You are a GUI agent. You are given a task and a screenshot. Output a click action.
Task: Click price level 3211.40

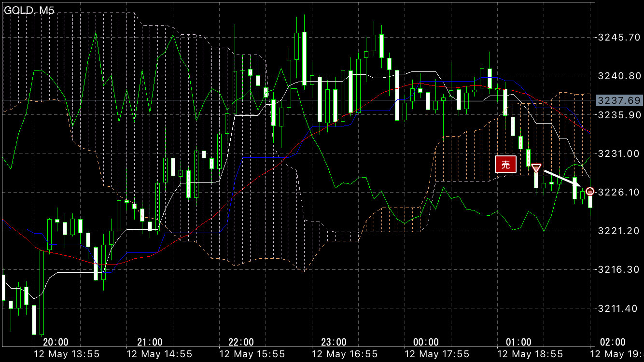click(x=619, y=308)
